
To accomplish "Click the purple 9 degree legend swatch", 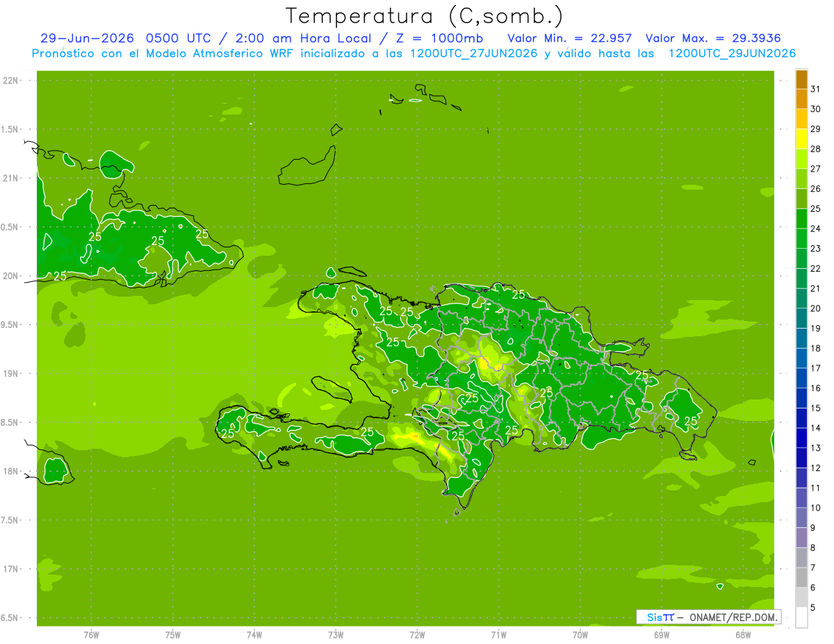I will (801, 538).
